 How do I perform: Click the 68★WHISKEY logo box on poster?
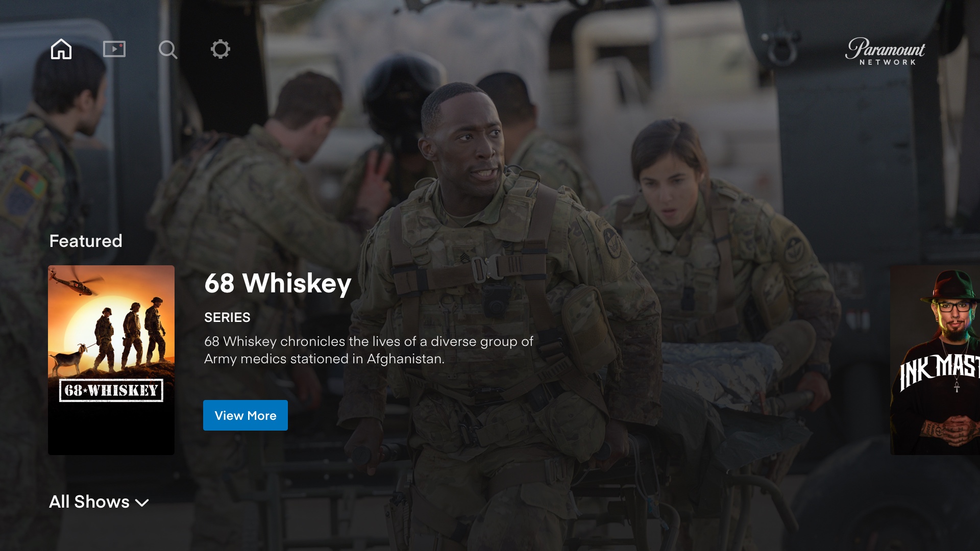pyautogui.click(x=111, y=390)
